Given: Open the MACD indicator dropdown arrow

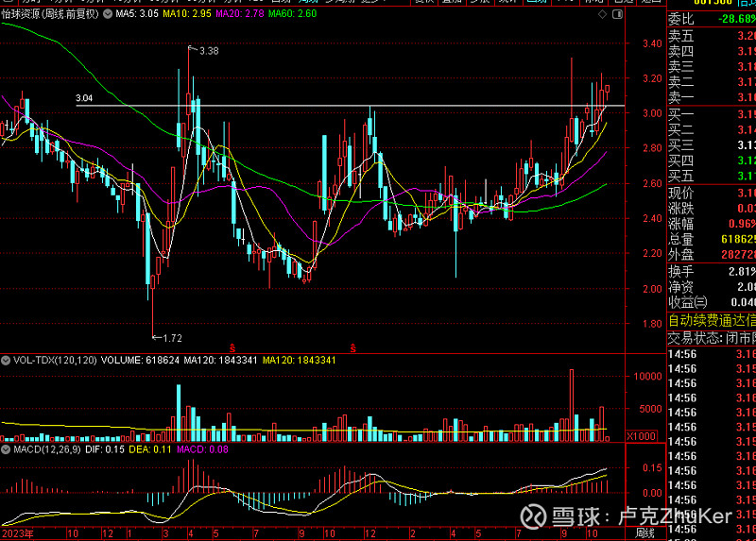Looking at the screenshot, I should (x=6, y=449).
